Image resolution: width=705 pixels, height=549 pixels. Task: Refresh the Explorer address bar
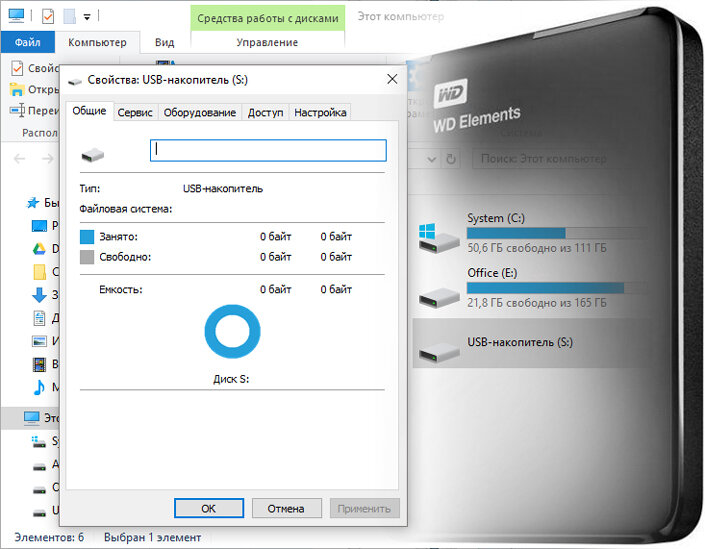[451, 159]
